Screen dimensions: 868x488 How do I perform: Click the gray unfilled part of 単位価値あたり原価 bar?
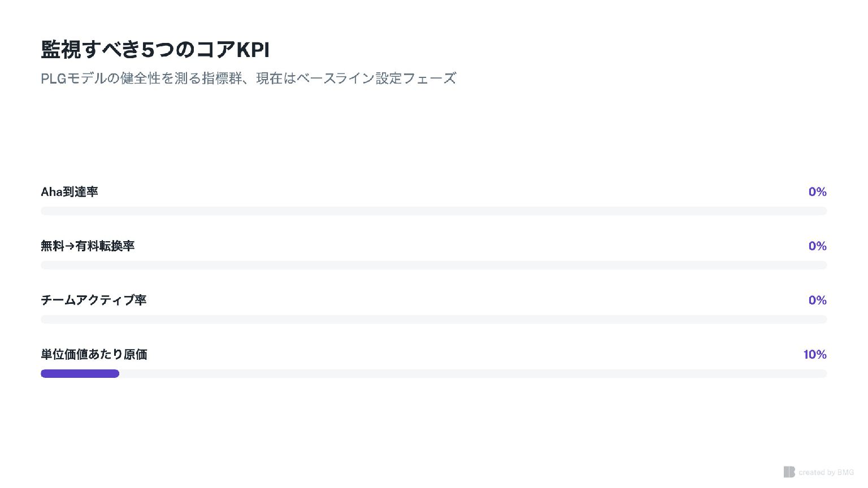pos(473,373)
